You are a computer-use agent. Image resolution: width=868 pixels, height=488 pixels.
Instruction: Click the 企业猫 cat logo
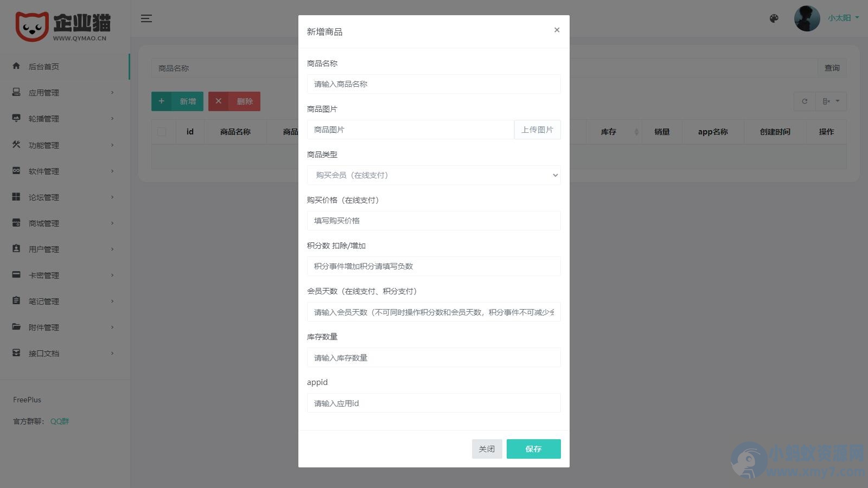(x=34, y=24)
